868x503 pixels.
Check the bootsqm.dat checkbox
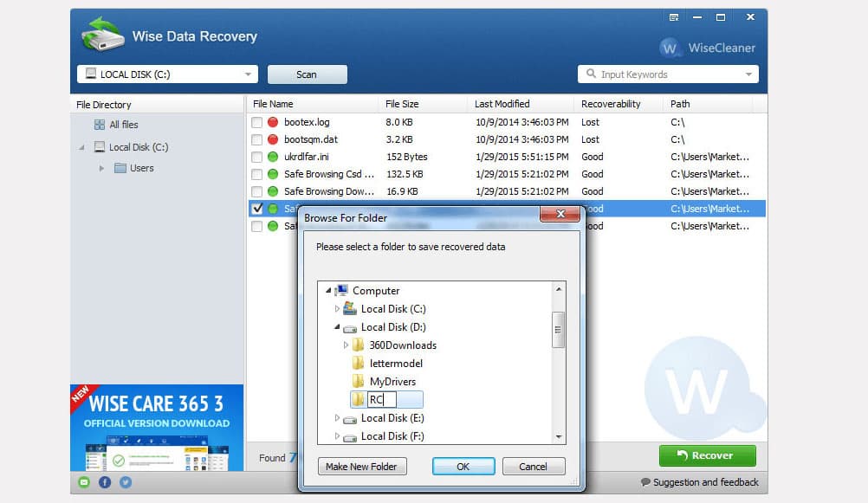point(256,139)
